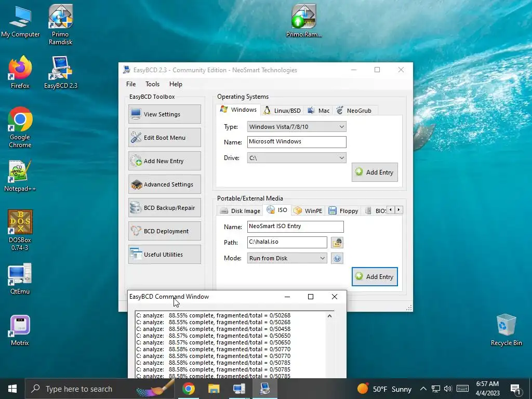Click the help icon next to Mode dropdown

337,258
